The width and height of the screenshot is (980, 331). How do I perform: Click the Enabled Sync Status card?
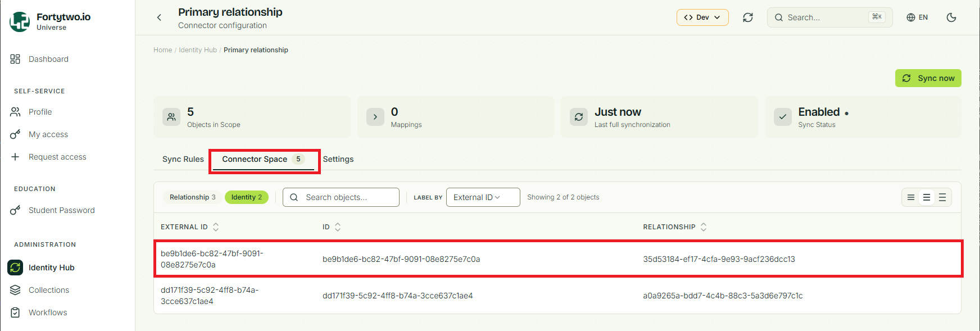[863, 117]
